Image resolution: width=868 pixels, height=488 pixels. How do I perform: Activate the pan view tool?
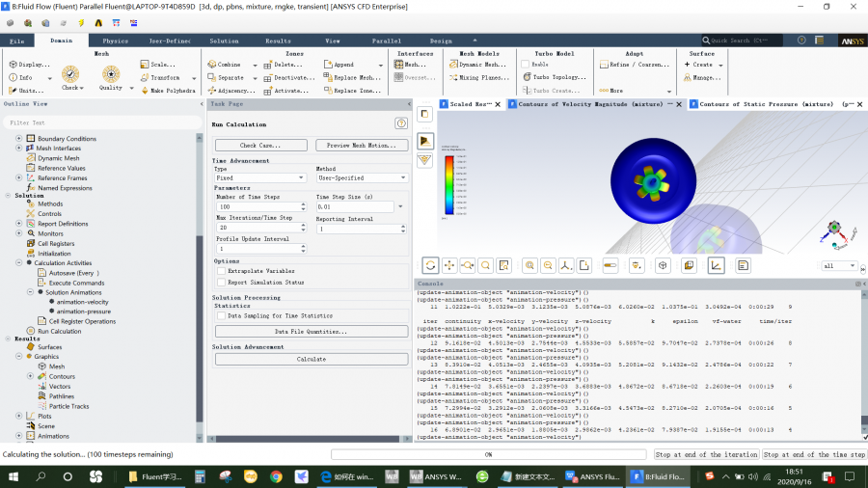(x=449, y=265)
